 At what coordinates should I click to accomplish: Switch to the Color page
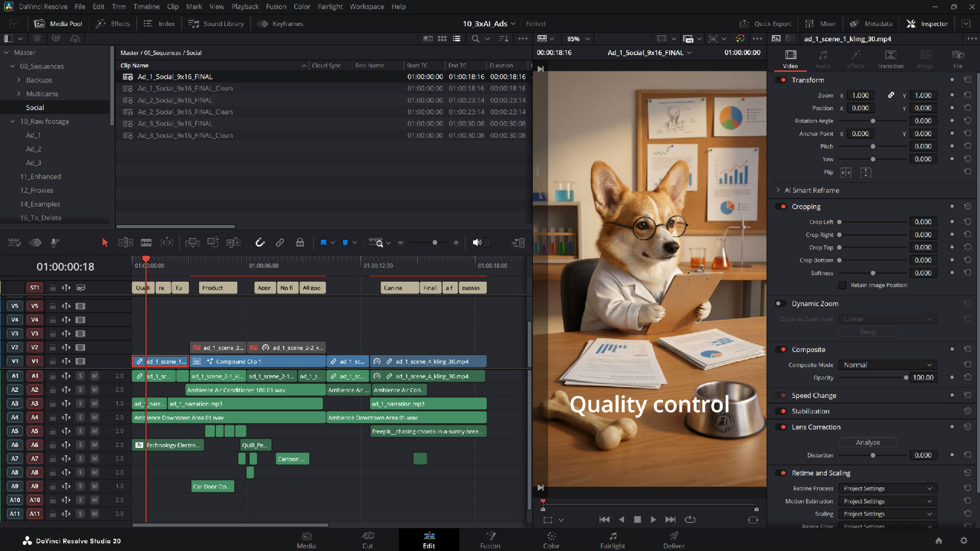click(x=551, y=540)
